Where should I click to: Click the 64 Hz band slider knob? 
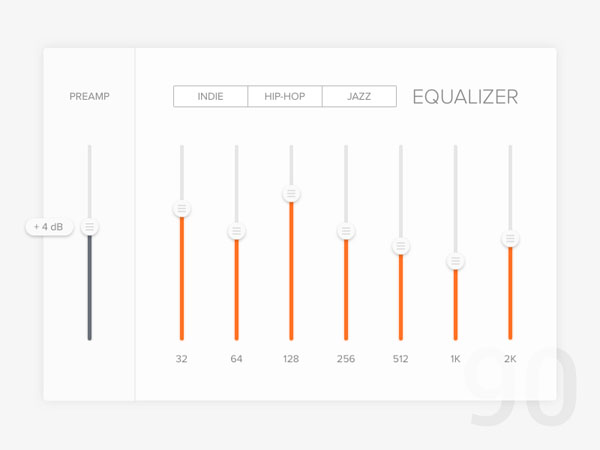coord(236,231)
